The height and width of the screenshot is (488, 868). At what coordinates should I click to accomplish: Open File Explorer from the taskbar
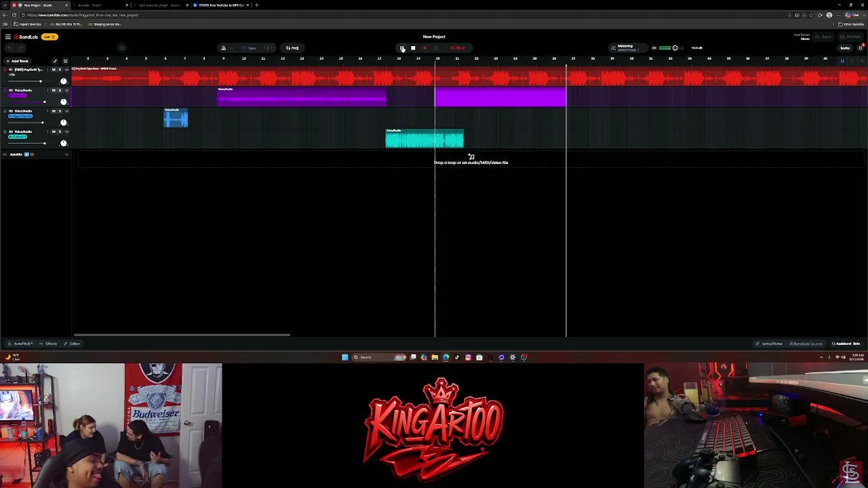[x=435, y=357]
